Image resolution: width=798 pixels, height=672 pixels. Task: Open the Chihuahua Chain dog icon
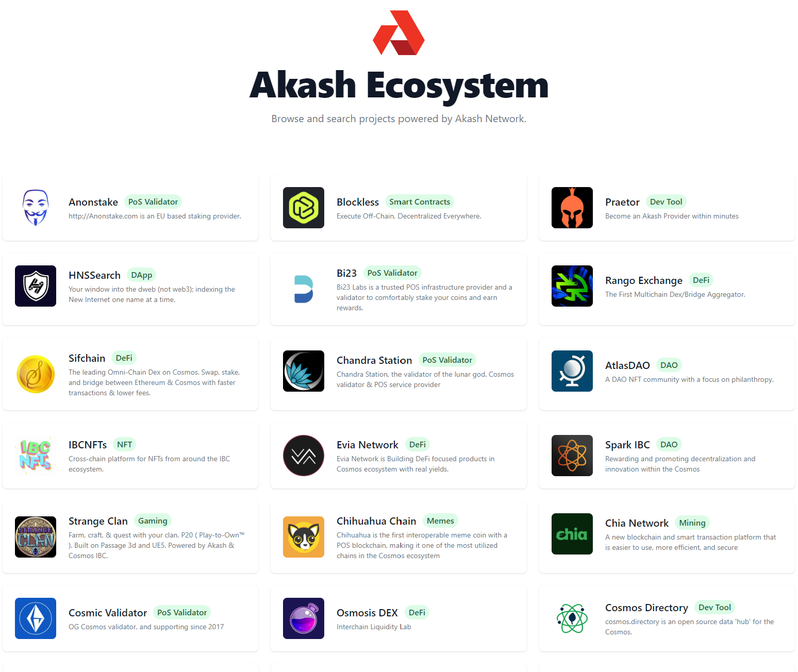point(304,537)
